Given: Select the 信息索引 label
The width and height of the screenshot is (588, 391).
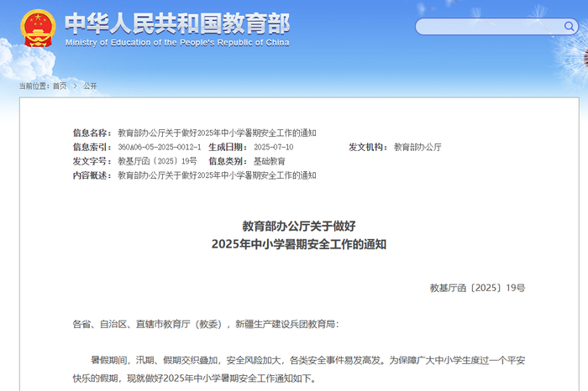Looking at the screenshot, I should [x=92, y=147].
